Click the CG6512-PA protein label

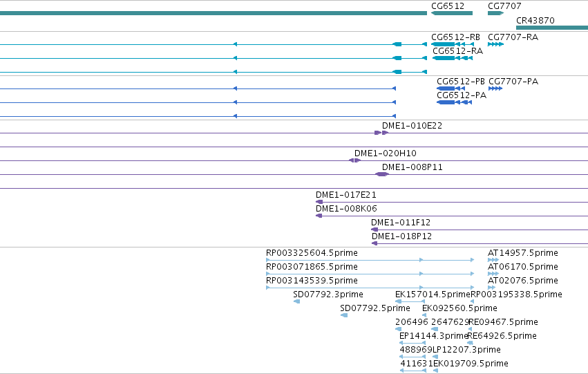click(x=462, y=95)
